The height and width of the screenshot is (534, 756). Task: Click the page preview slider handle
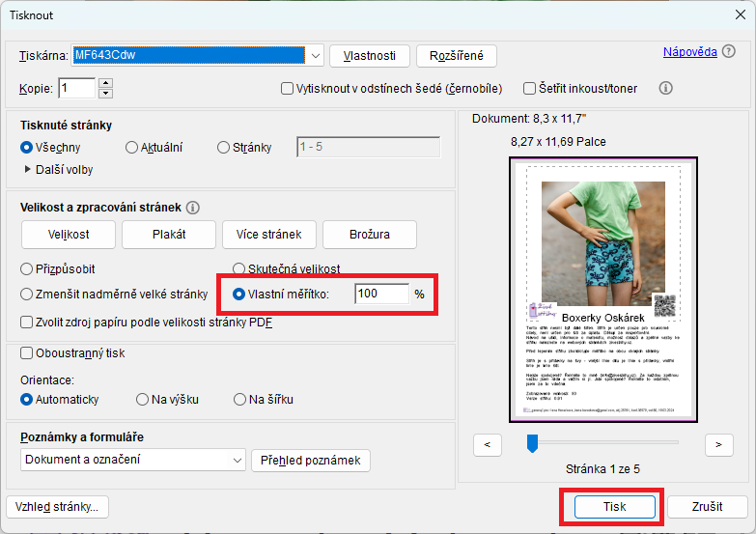pos(531,443)
